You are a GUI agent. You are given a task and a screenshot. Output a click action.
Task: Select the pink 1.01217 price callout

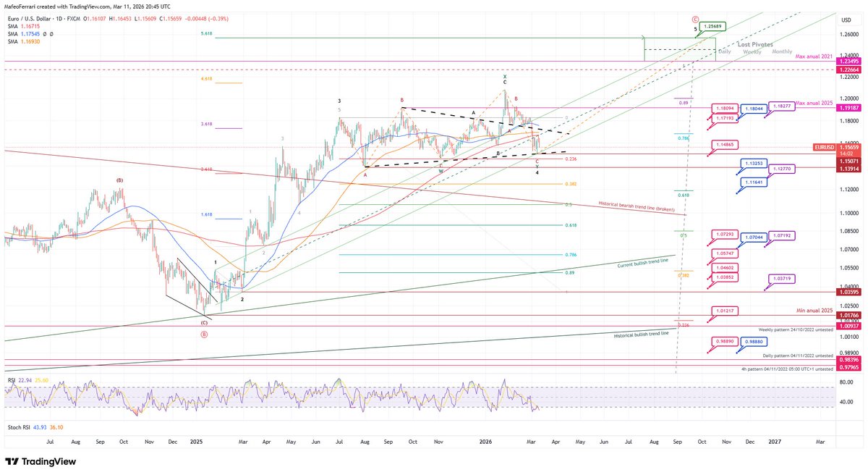[x=723, y=311]
